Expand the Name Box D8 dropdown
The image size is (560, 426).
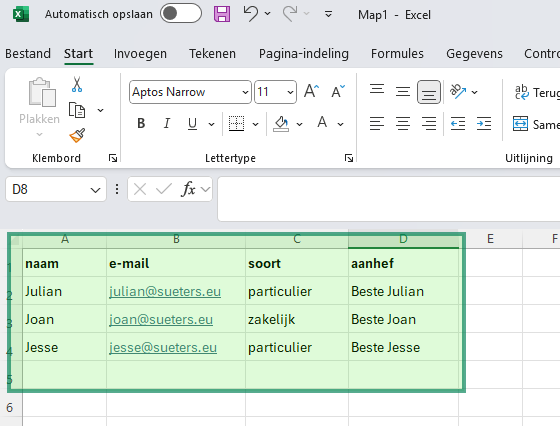click(x=95, y=190)
